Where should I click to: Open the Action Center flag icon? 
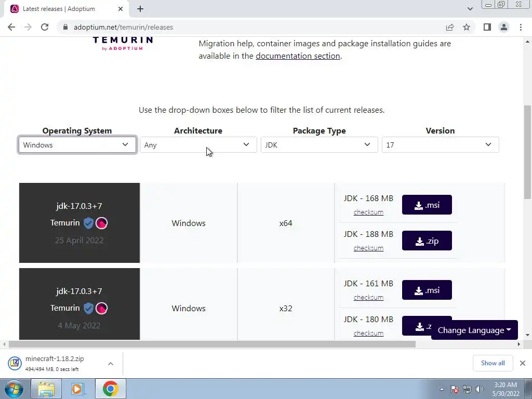pyautogui.click(x=455, y=389)
